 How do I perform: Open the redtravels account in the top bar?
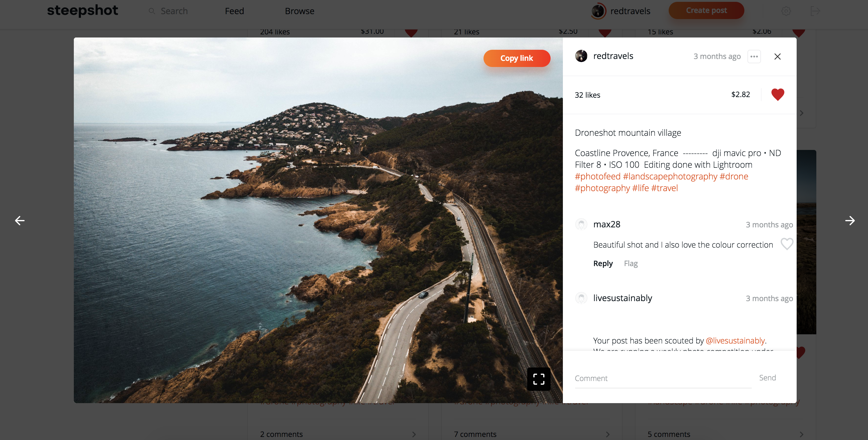click(630, 11)
